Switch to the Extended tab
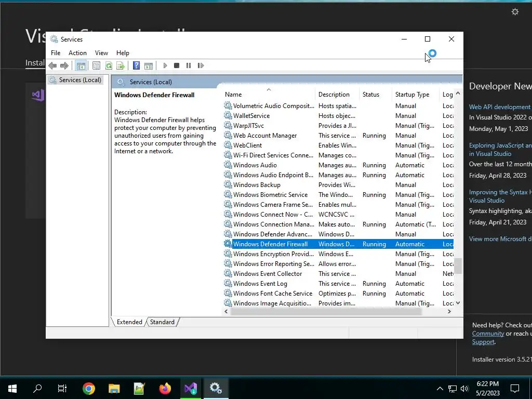The height and width of the screenshot is (399, 532). coord(129,322)
